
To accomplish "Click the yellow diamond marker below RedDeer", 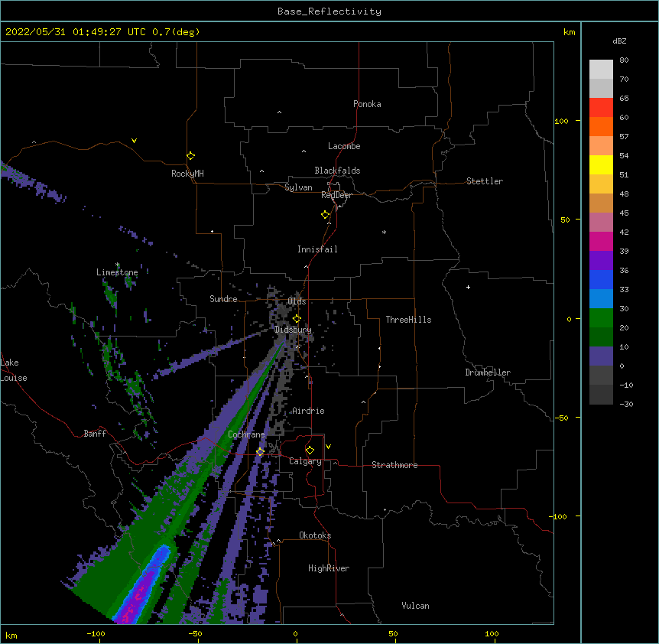I will (x=326, y=215).
